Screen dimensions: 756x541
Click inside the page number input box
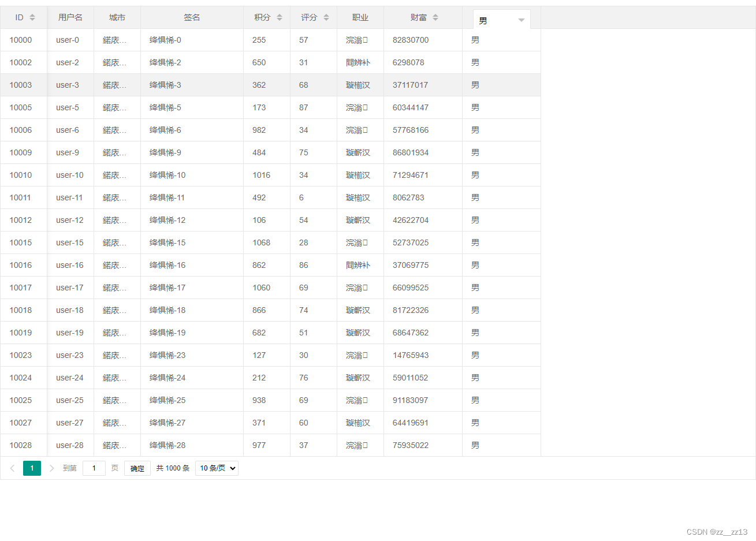point(94,468)
